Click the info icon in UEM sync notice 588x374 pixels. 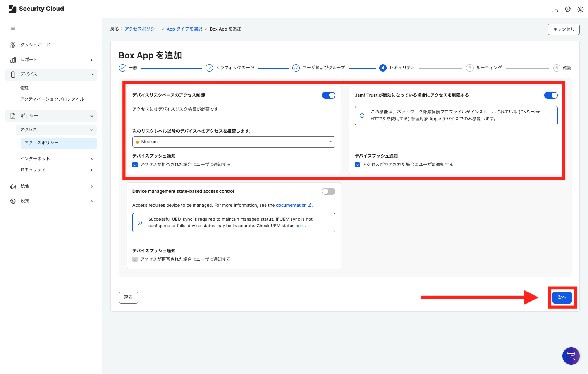pos(140,223)
